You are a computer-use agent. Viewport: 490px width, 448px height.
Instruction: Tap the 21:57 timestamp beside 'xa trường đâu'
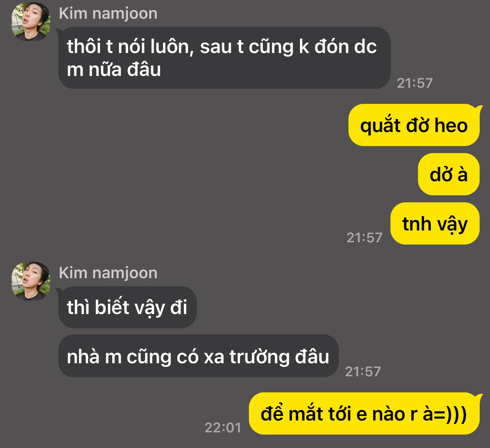pos(363,371)
